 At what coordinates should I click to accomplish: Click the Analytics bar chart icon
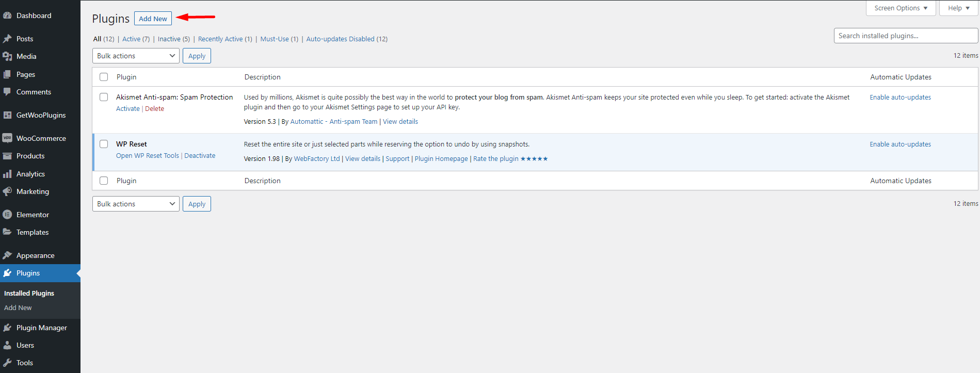tap(7, 174)
